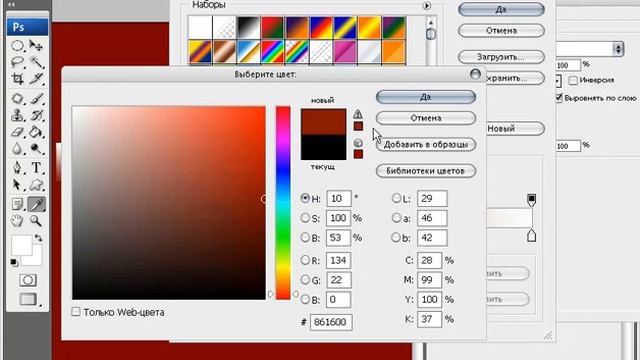Select the Magic Wand tool

tap(36, 62)
